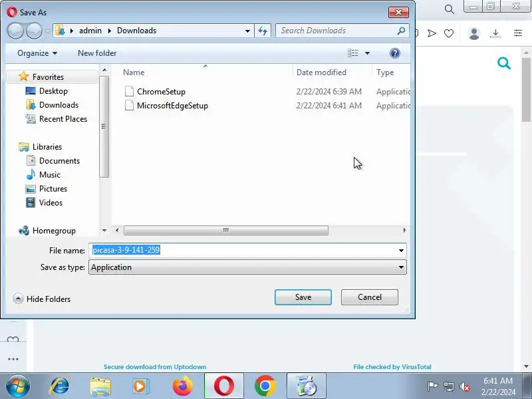This screenshot has width=532, height=399.
Task: Click the Forward navigation button
Action: tap(34, 31)
